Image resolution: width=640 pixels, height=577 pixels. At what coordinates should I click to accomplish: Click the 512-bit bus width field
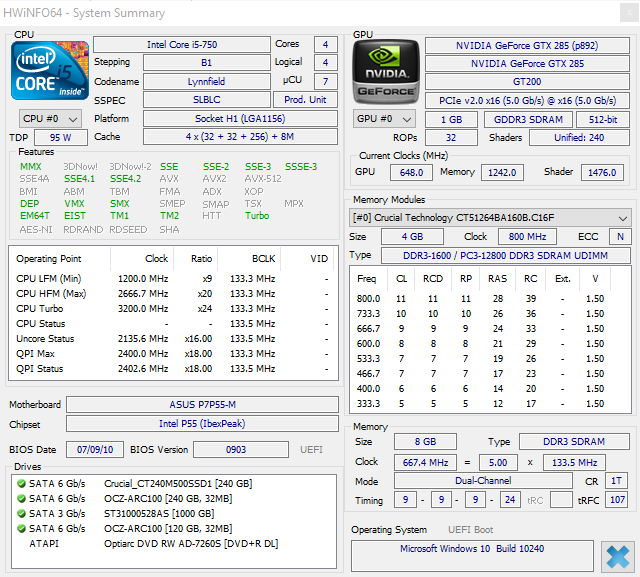tap(603, 120)
